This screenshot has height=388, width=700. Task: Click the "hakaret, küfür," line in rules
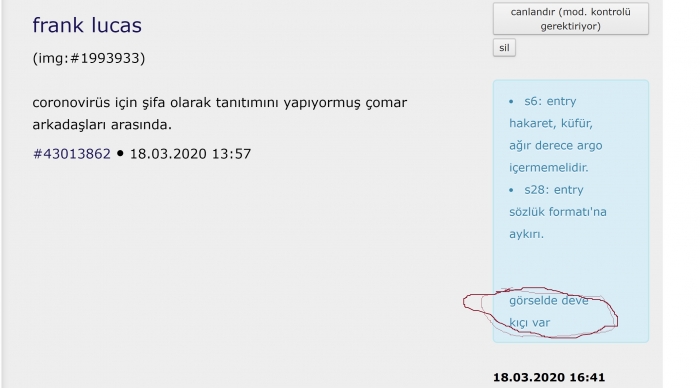(551, 123)
